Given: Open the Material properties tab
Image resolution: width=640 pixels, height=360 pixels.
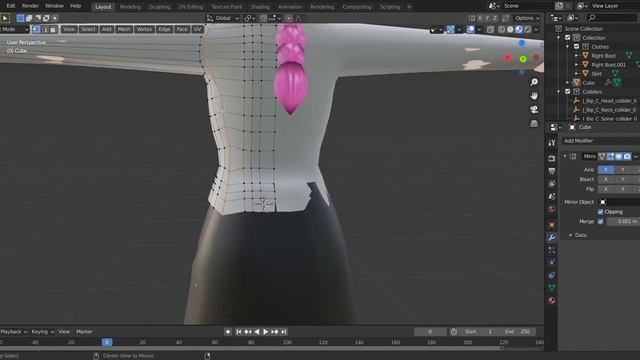Looking at the screenshot, I should point(552,300).
